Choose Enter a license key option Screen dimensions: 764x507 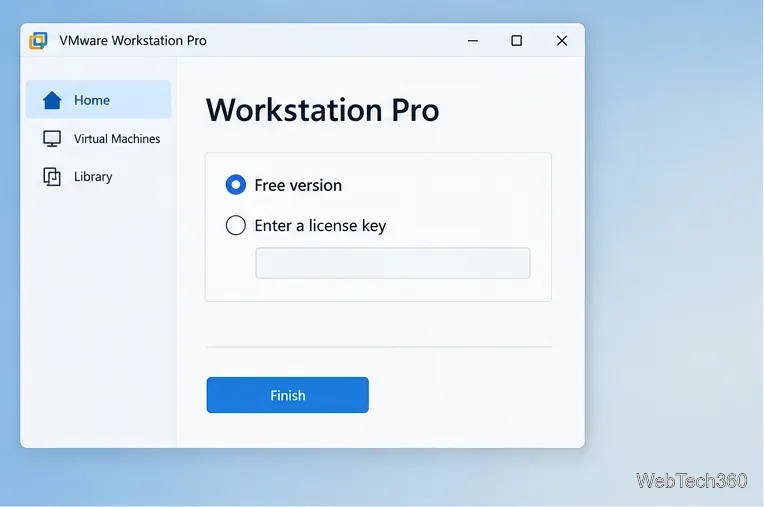pyautogui.click(x=236, y=225)
